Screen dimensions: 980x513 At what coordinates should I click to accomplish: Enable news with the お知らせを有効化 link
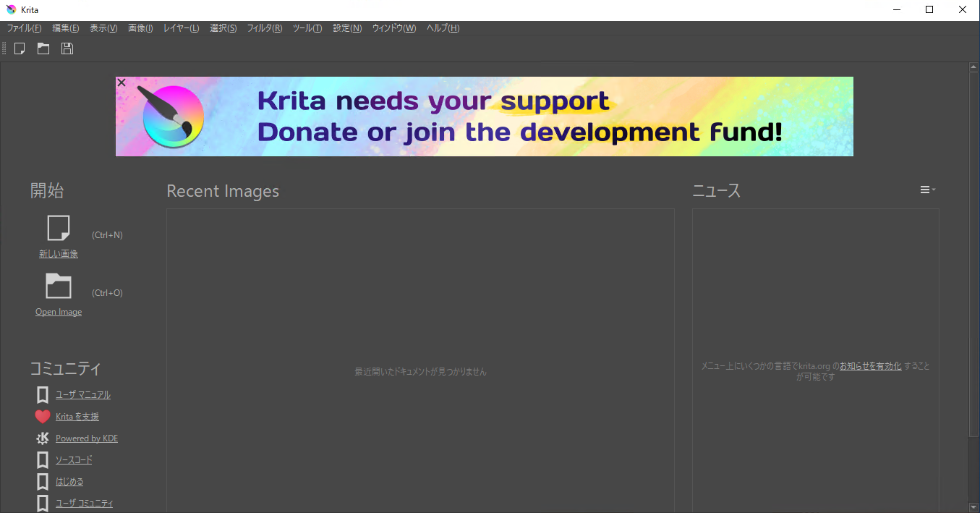[870, 365]
